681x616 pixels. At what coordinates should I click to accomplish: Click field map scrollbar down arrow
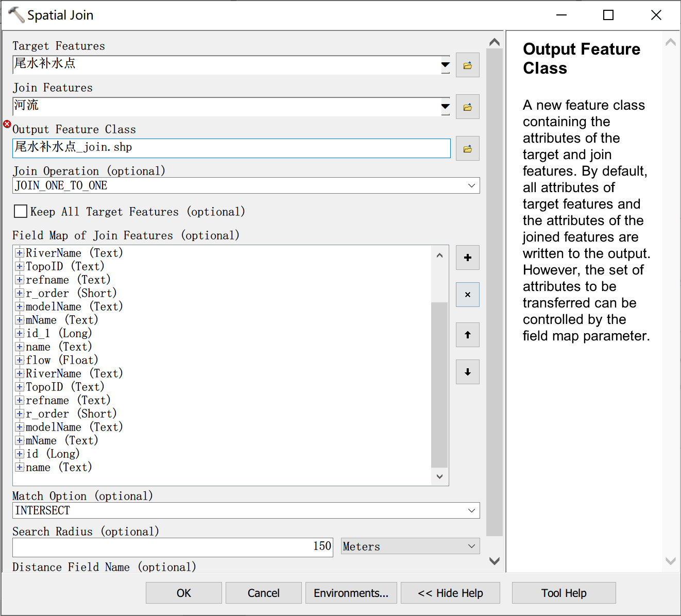click(439, 476)
